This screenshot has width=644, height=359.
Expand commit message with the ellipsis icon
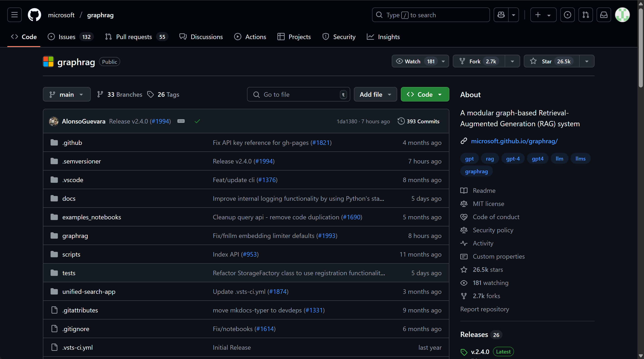181,121
